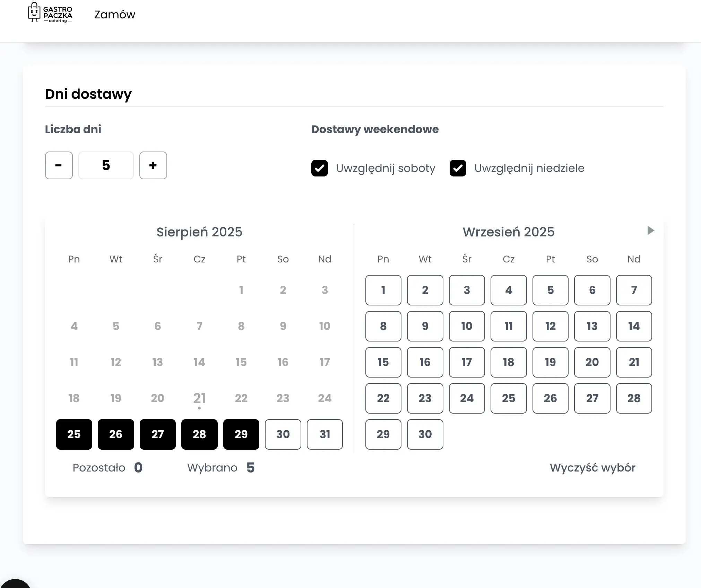Select Sunday August 31
The image size is (701, 588).
(324, 434)
